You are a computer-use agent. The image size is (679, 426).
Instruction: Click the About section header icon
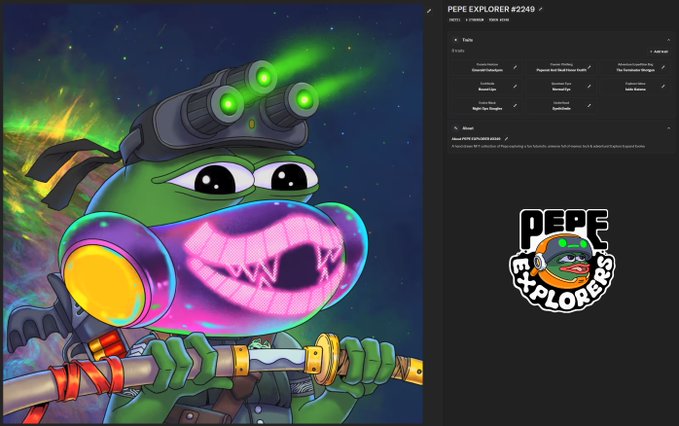click(456, 128)
